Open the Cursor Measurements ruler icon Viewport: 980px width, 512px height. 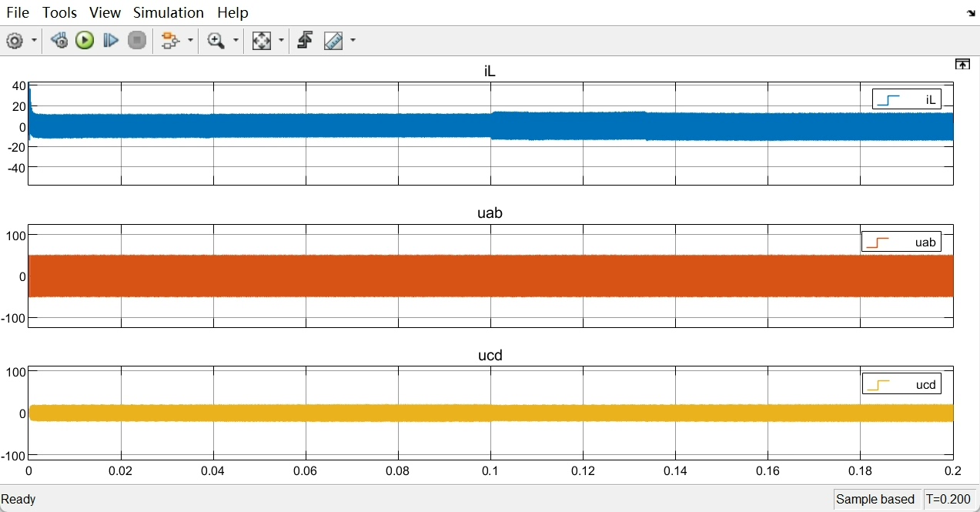[x=334, y=40]
